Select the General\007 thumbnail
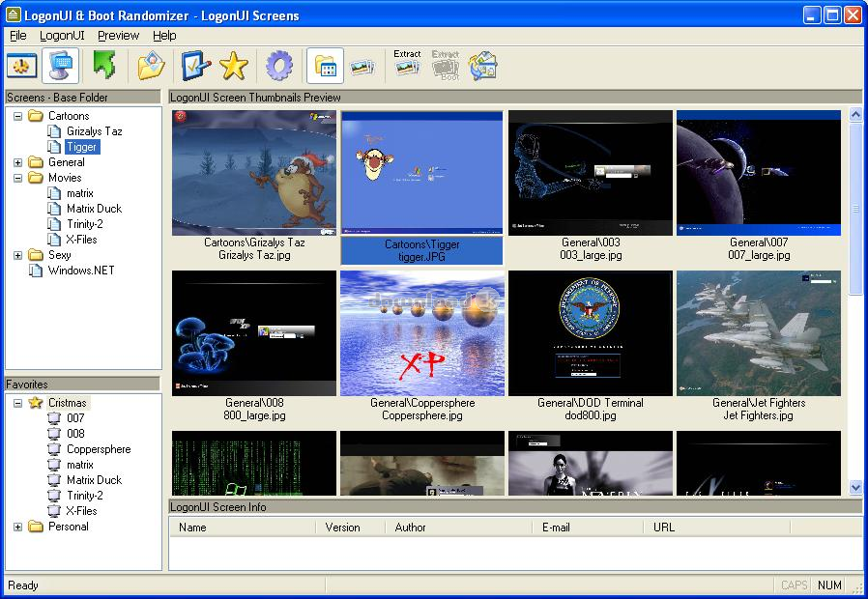 tap(759, 173)
